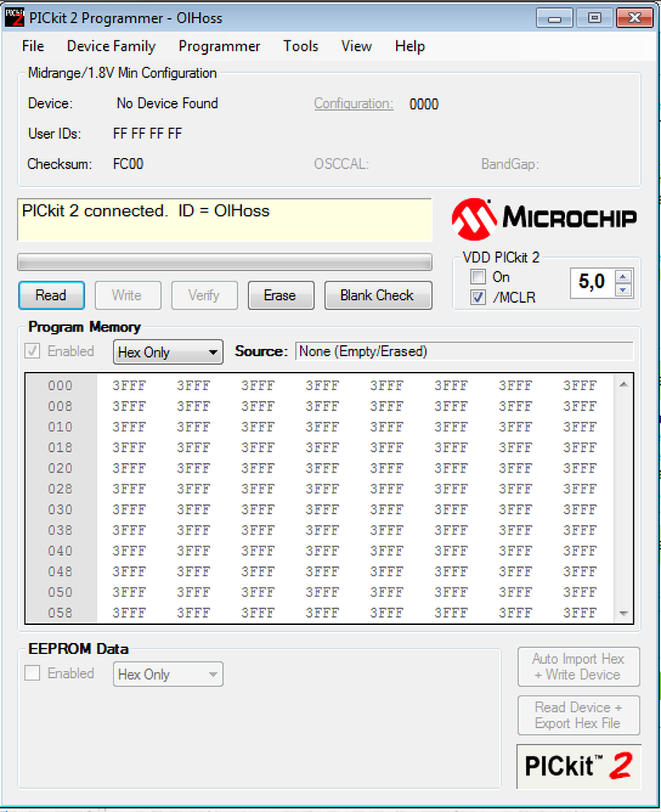Open the Programmer menu
661x812 pixels.
click(x=220, y=46)
